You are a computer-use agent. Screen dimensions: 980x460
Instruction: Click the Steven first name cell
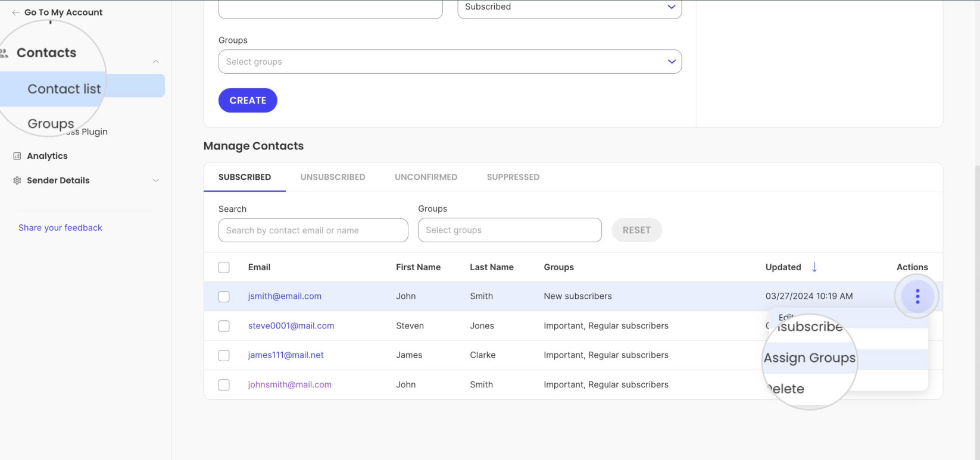pos(410,326)
